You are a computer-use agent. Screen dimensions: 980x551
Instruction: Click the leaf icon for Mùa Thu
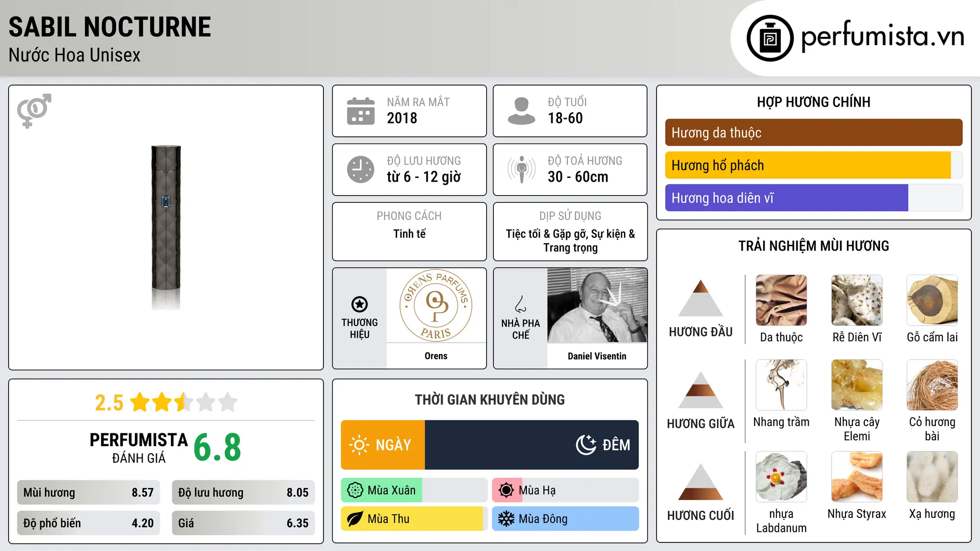[355, 519]
